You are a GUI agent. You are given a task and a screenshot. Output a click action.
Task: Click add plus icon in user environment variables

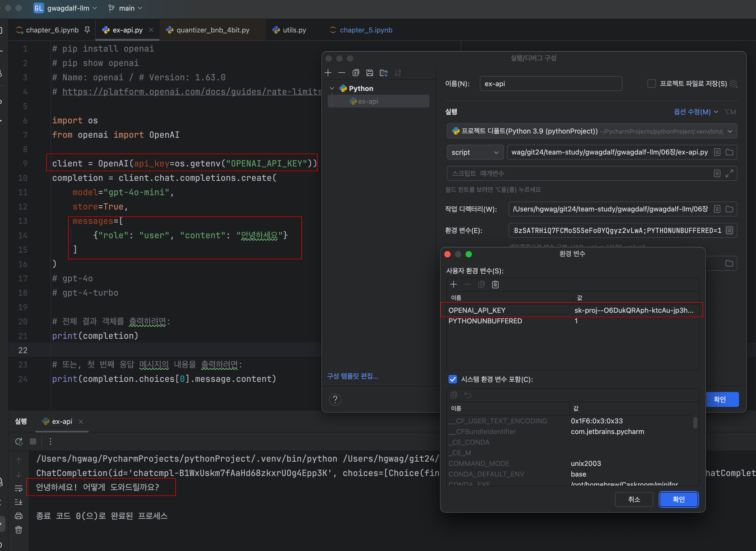(x=453, y=285)
